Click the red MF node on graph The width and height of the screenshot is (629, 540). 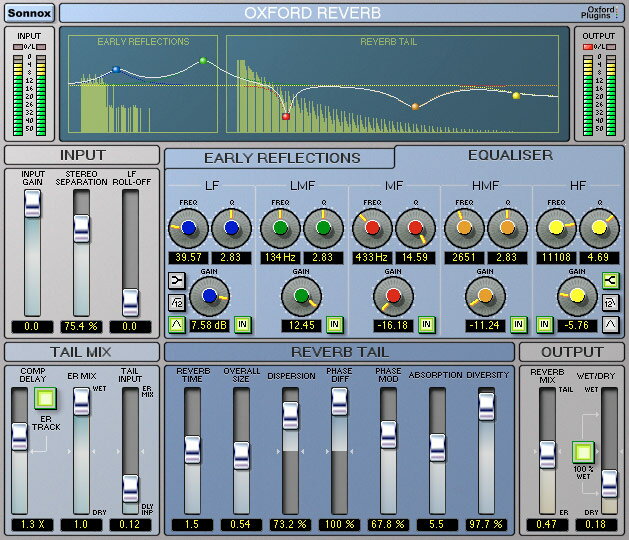point(286,116)
